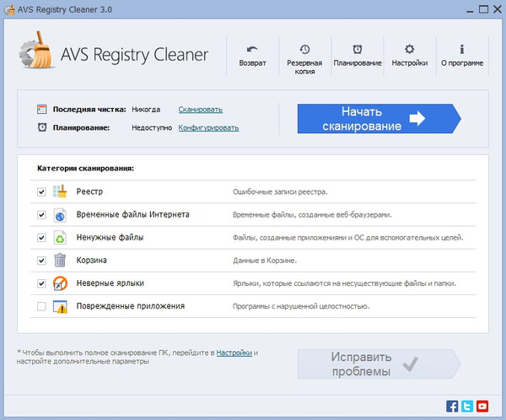Open Резервная копия backup icon

pos(304,50)
